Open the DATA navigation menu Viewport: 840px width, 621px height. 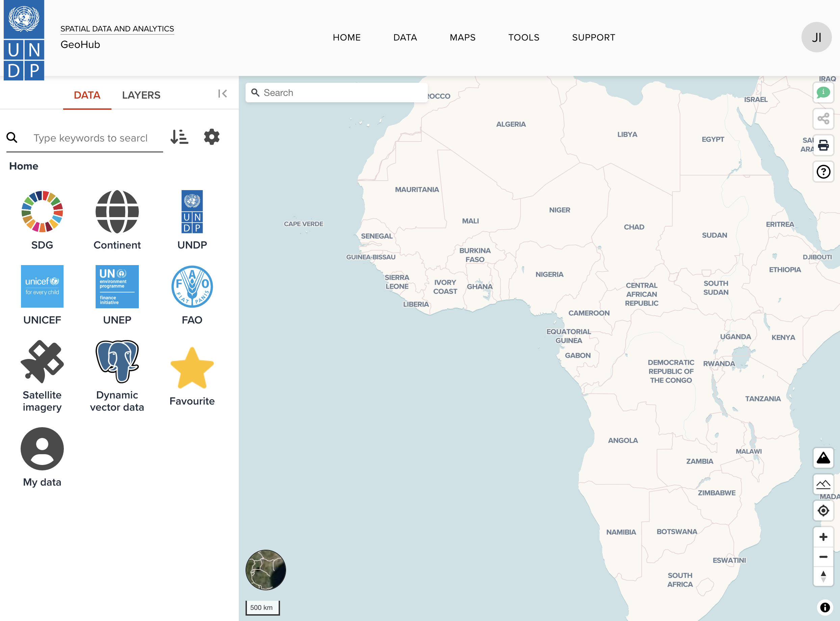(x=405, y=37)
